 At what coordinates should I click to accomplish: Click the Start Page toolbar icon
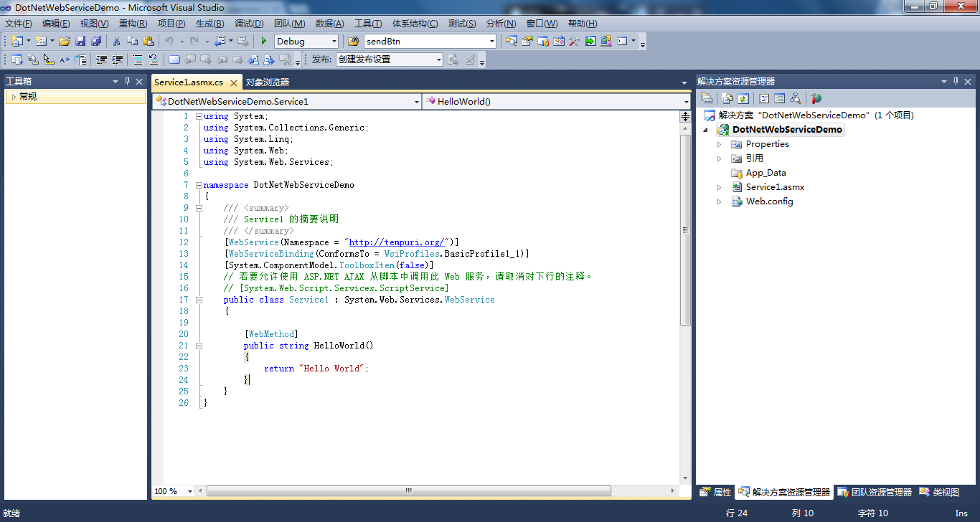pyautogui.click(x=590, y=41)
